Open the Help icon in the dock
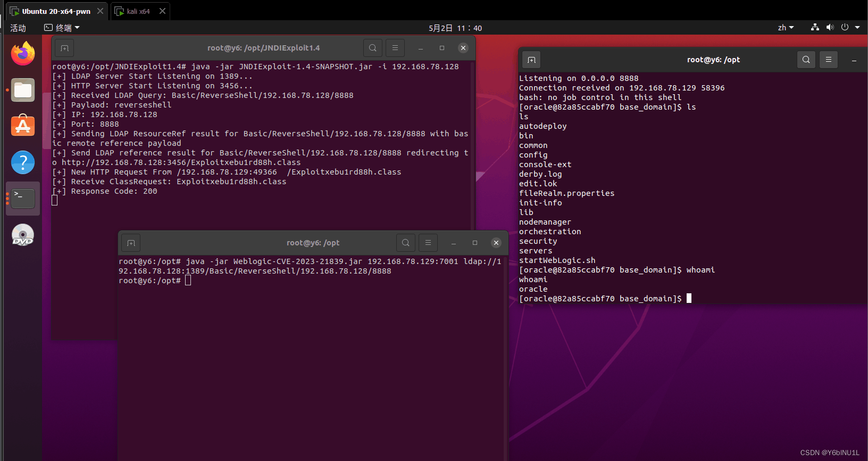Screen dimensions: 868x461 point(23,162)
